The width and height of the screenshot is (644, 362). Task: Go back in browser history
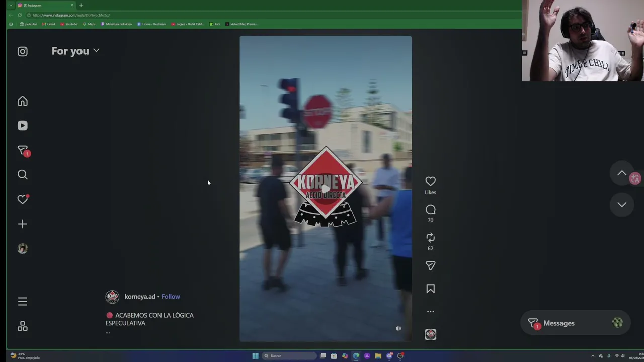click(11, 15)
